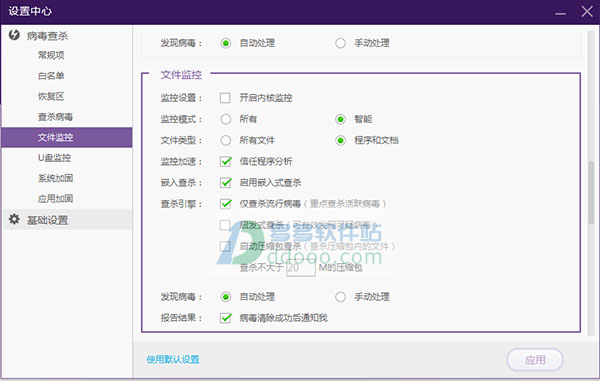Toggle 病毒清除成功后通知我 checkbox
This screenshot has height=381, width=600.
coord(225,318)
